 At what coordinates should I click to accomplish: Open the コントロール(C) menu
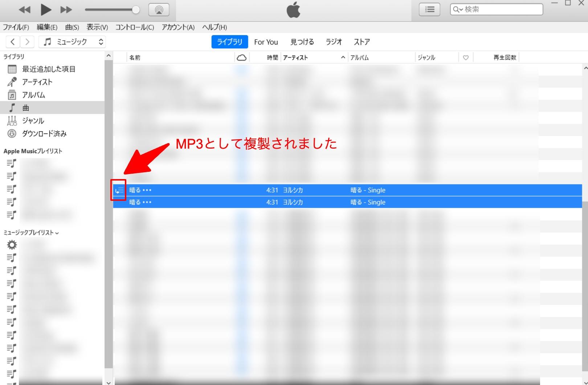click(134, 27)
